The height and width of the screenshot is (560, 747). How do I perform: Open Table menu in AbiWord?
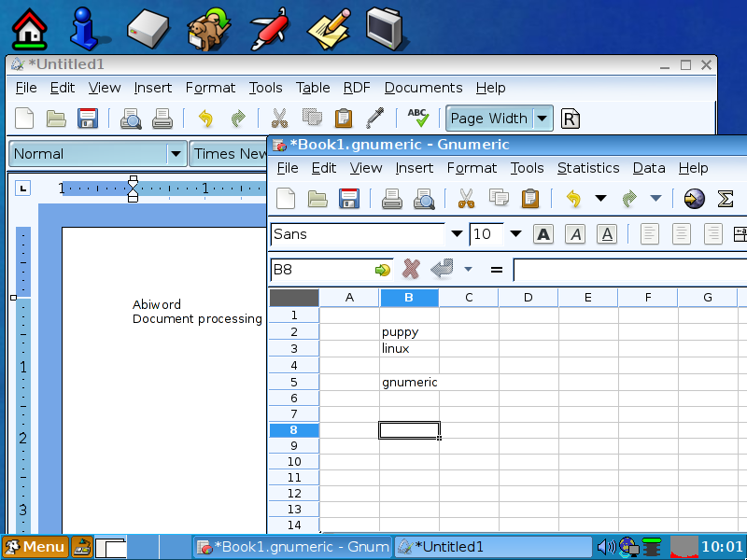(x=313, y=88)
